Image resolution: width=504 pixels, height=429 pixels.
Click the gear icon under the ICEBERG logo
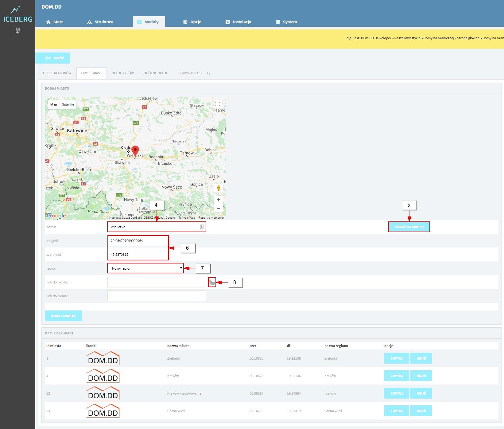(x=18, y=30)
